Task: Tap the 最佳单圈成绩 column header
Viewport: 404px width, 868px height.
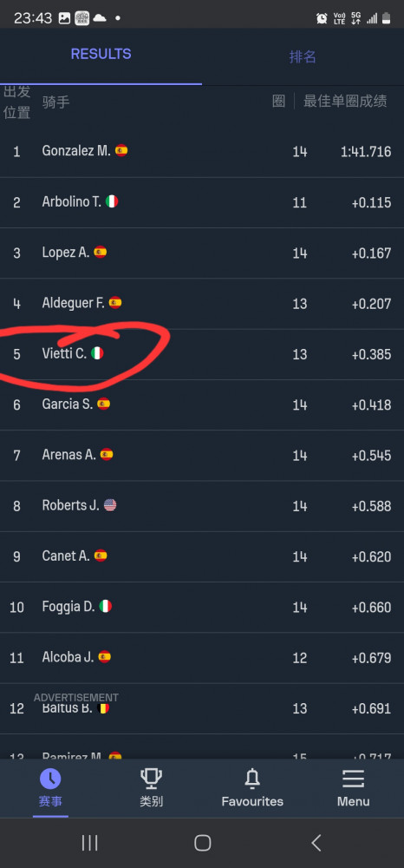Action: tap(345, 102)
